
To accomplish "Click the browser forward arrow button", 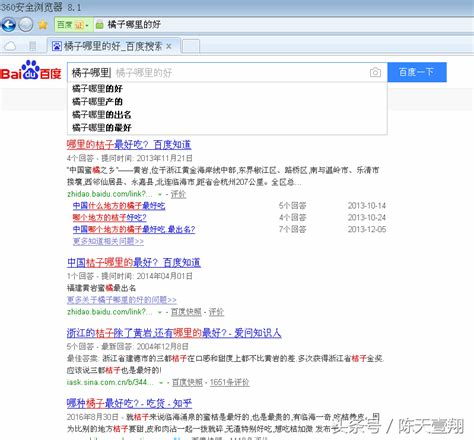I will click(x=25, y=25).
